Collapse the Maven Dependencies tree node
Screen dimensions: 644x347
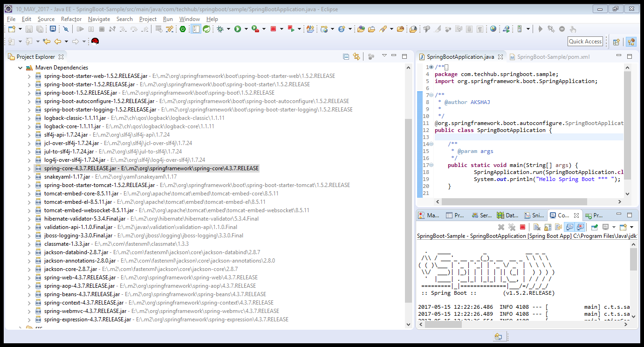tap(20, 67)
